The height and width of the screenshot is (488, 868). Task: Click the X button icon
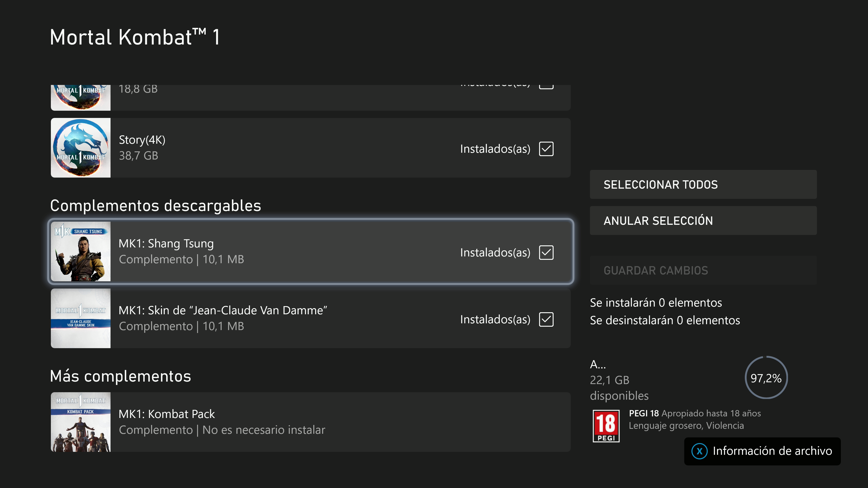click(x=699, y=451)
